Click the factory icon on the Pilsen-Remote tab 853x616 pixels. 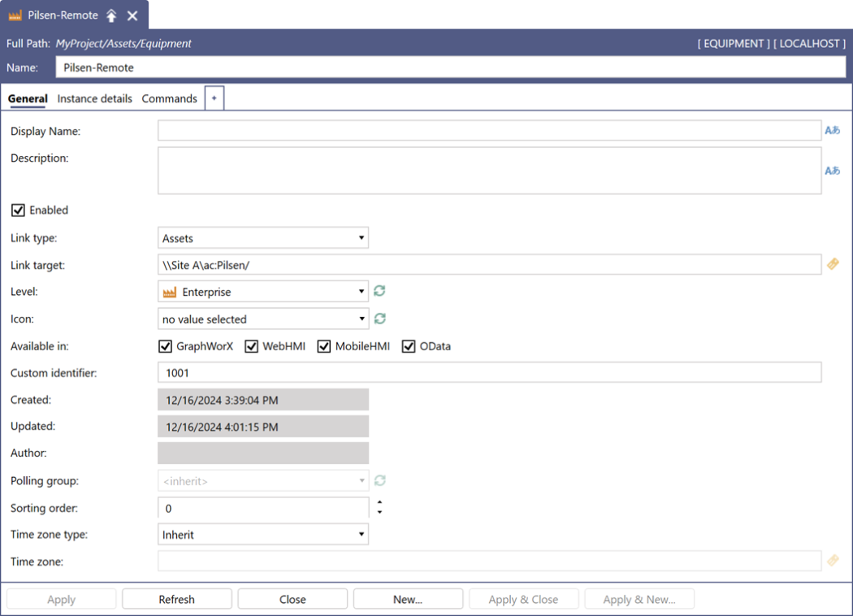click(15, 15)
